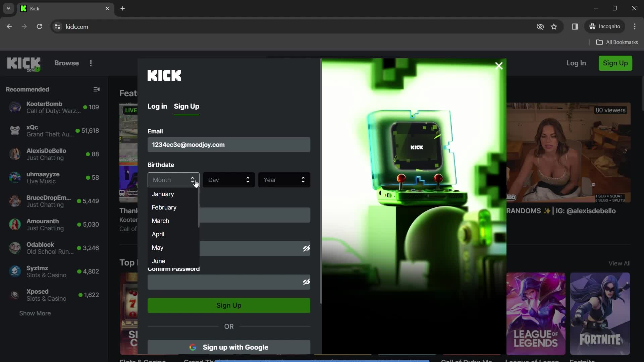This screenshot has width=644, height=362.
Task: Select March from the month dropdown
Action: click(161, 220)
